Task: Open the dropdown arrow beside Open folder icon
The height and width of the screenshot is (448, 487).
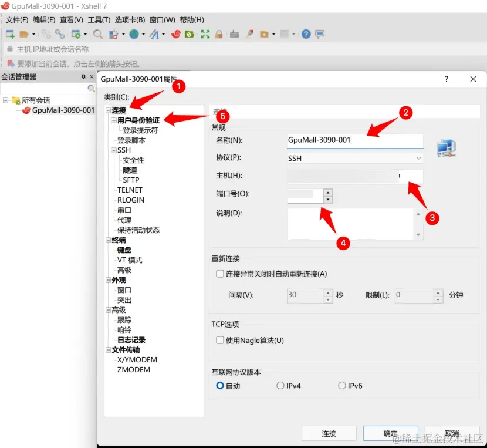Action: (x=33, y=34)
